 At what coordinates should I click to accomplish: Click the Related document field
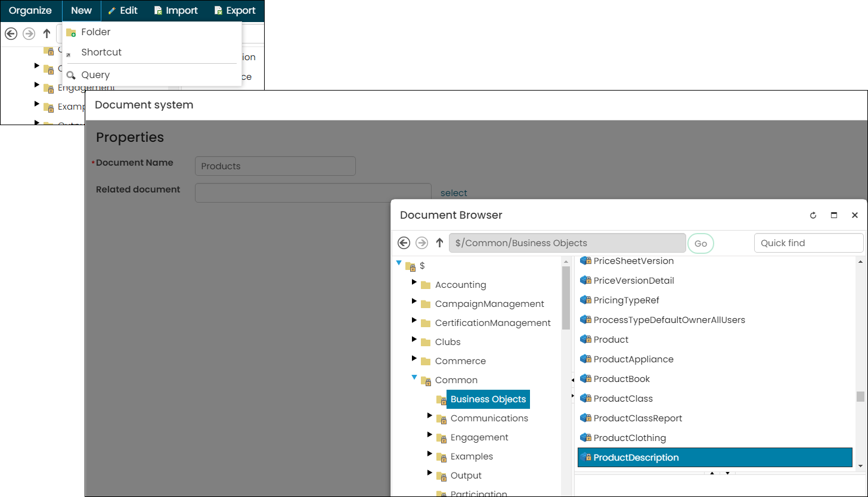[x=312, y=192]
